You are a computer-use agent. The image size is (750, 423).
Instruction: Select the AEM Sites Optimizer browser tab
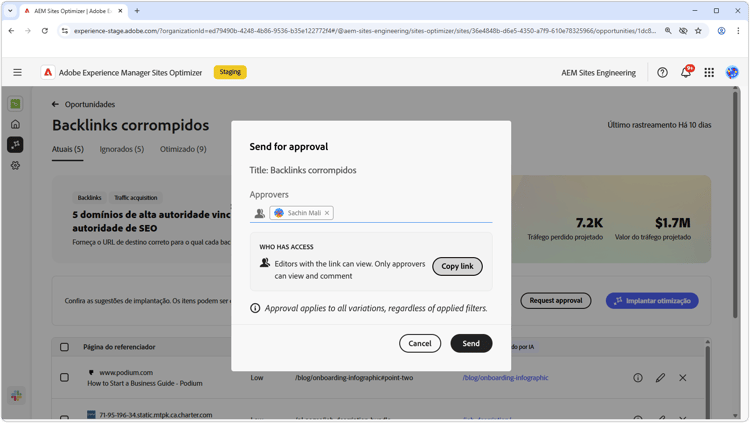coord(73,11)
